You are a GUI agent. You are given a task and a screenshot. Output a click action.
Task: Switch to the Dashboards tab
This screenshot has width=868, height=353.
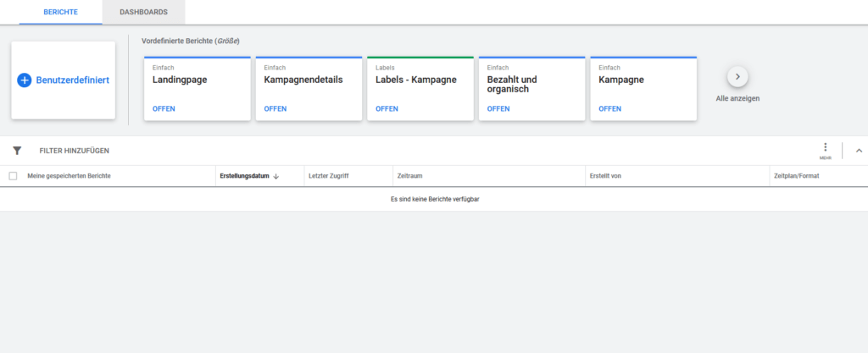143,13
